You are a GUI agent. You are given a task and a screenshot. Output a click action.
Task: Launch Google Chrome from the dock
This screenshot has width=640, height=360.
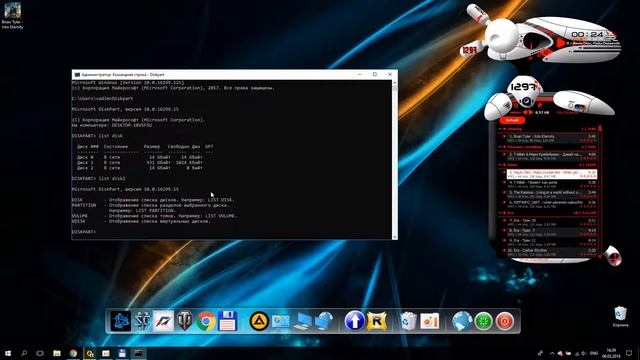pos(206,321)
